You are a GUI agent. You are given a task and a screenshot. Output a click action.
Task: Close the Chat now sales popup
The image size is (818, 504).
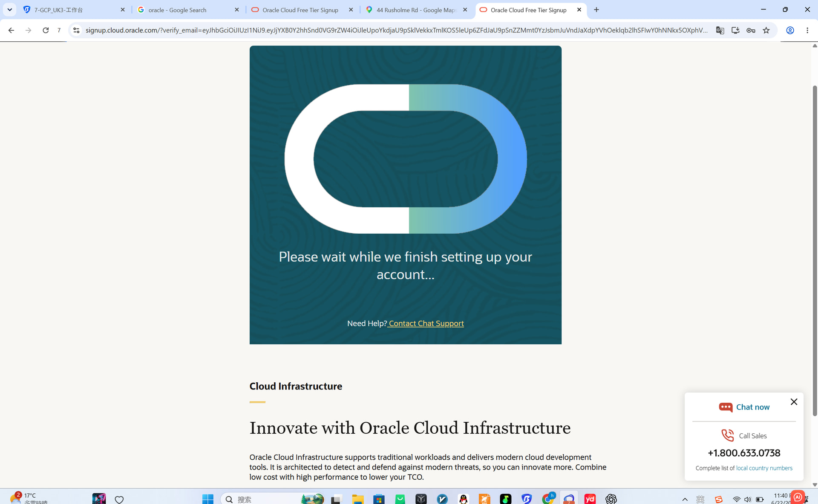coord(794,402)
